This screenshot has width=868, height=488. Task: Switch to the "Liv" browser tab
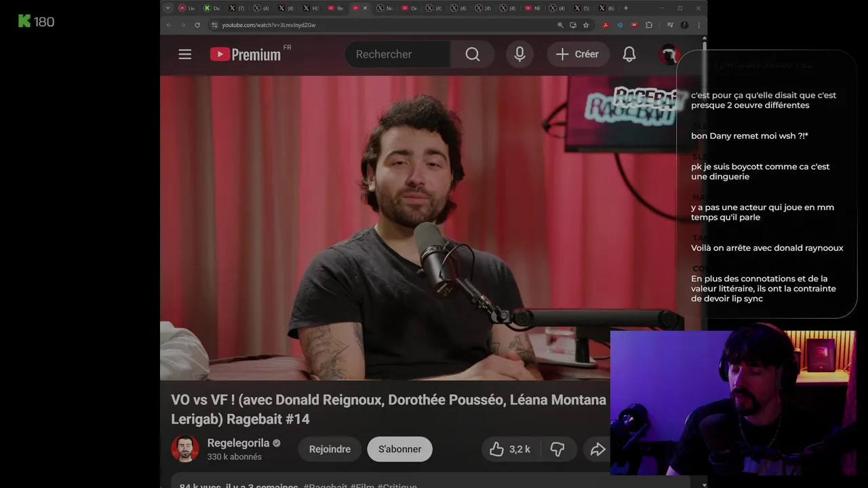click(x=186, y=8)
